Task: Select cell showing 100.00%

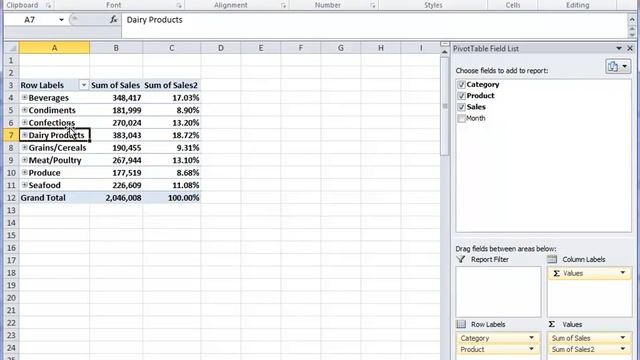Action: (x=171, y=198)
